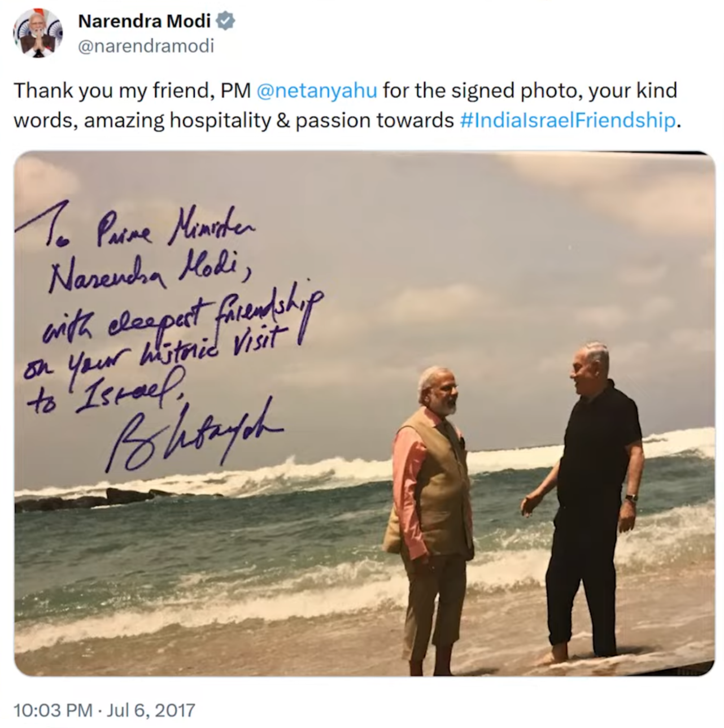Screen dimensions: 724x728
Task: Click the 10:03 PM timestamp
Action: 53,710
